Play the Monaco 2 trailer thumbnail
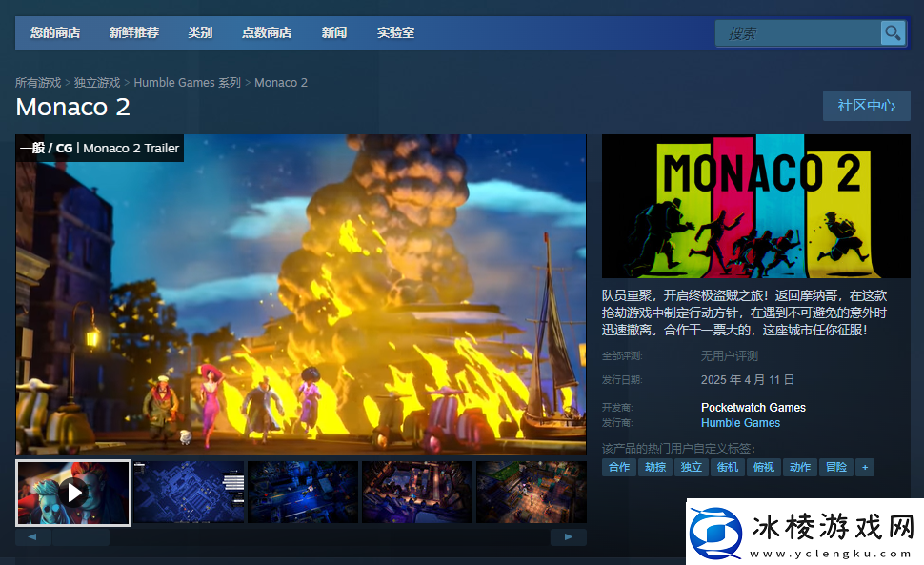The image size is (924, 565). pyautogui.click(x=73, y=493)
